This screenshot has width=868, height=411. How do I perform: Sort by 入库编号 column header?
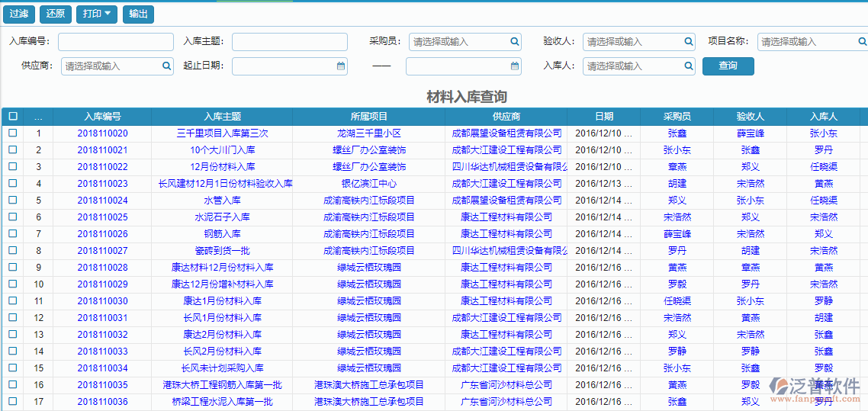[102, 117]
